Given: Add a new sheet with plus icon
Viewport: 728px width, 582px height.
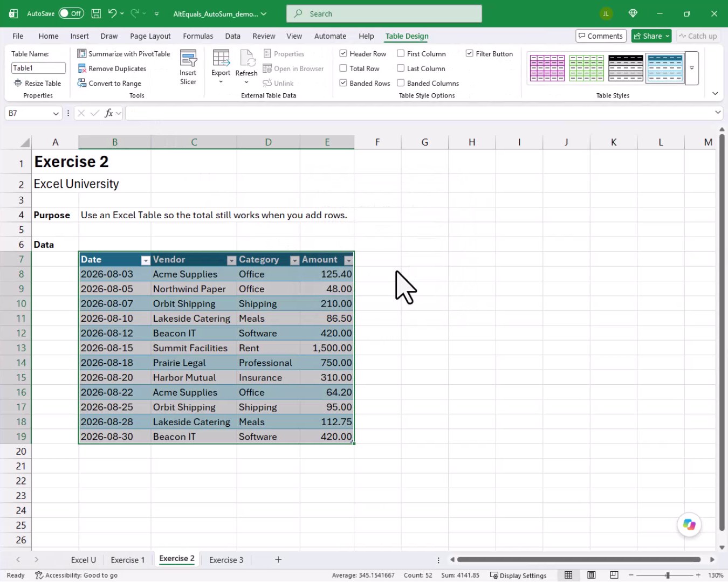Looking at the screenshot, I should [278, 559].
